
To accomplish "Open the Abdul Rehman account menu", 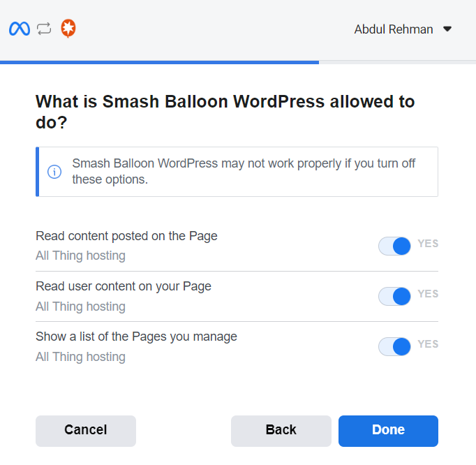I will click(x=394, y=29).
